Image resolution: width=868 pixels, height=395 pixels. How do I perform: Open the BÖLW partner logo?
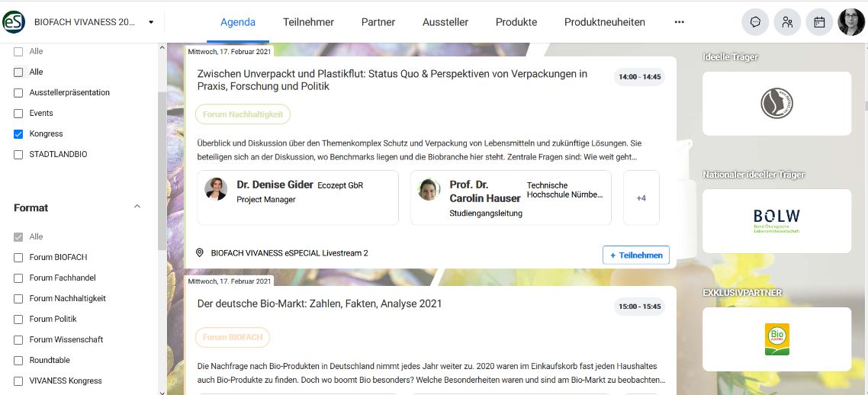tap(776, 221)
